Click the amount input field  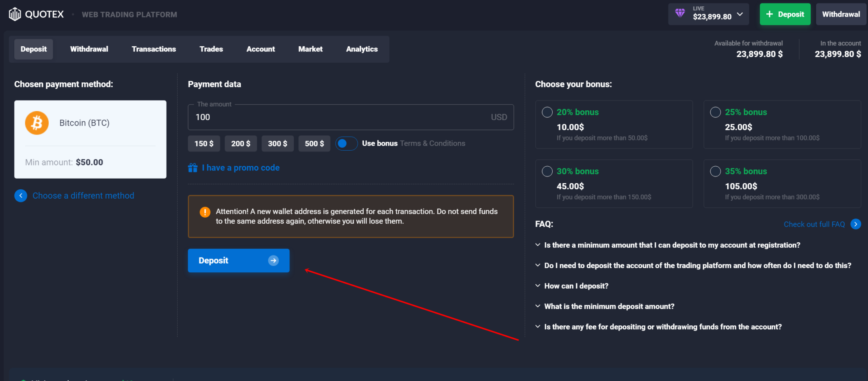[339, 118]
